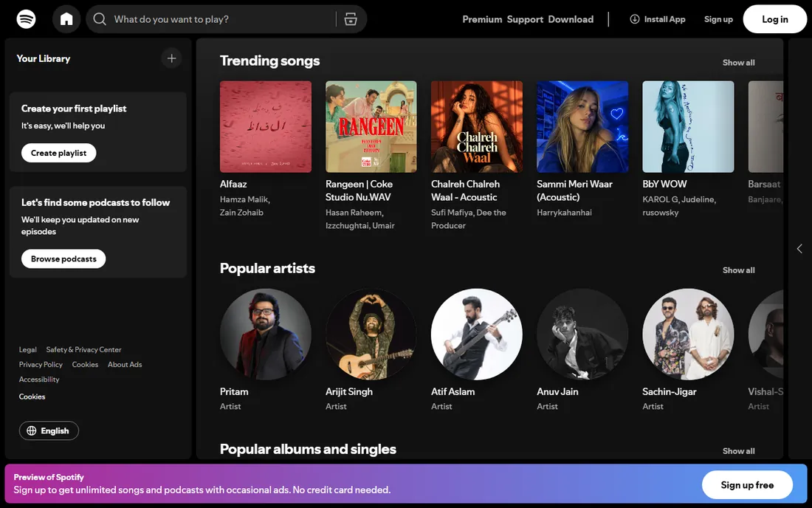812x508 pixels.
Task: Click the white Cookies link below Accessibility
Action: (x=32, y=397)
